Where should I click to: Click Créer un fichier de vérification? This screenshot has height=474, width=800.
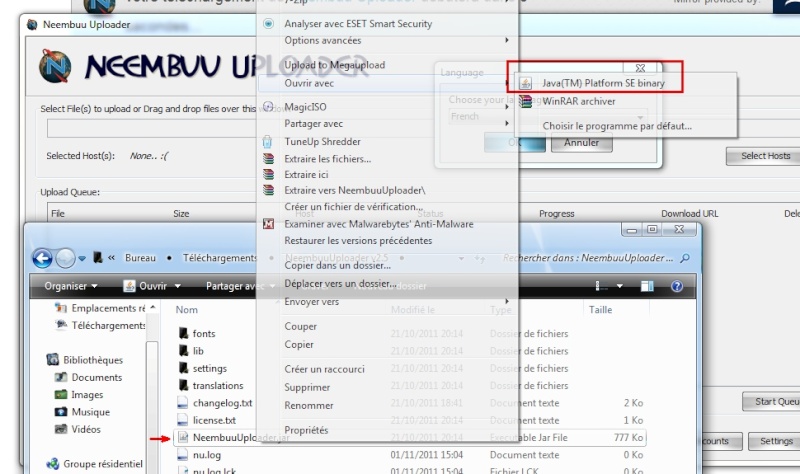tap(353, 207)
